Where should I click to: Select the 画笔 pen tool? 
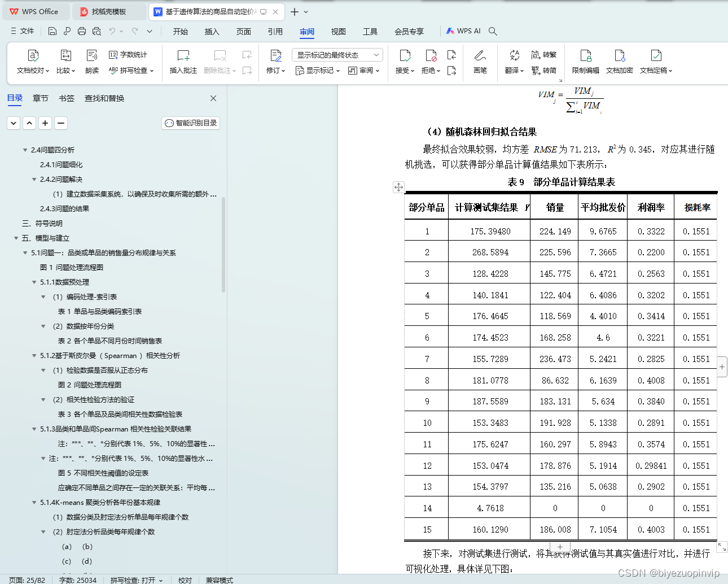click(x=480, y=62)
